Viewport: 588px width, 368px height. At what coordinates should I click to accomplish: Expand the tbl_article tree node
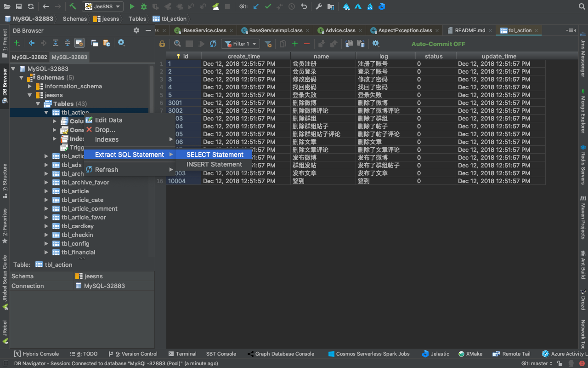click(46, 191)
